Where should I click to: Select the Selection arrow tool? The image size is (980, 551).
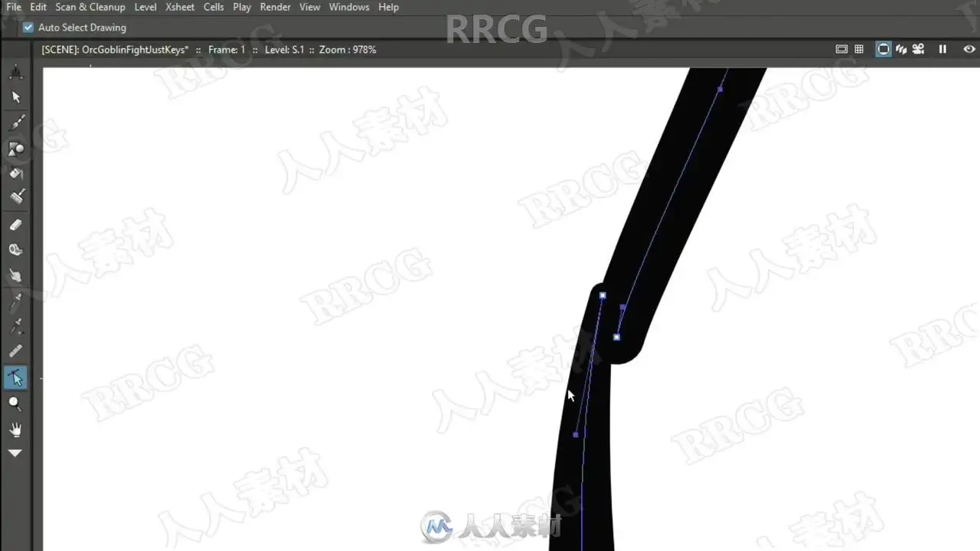tap(15, 97)
